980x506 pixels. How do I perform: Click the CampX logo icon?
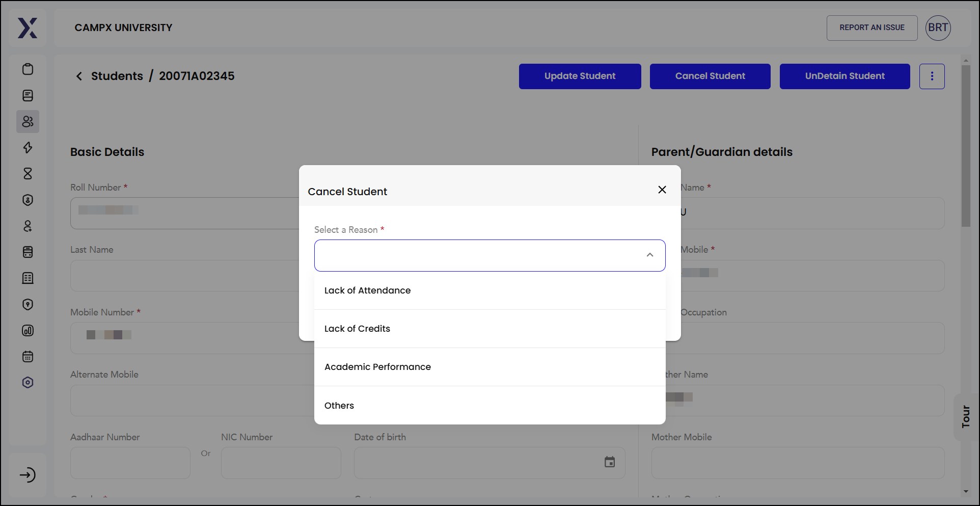(x=28, y=28)
